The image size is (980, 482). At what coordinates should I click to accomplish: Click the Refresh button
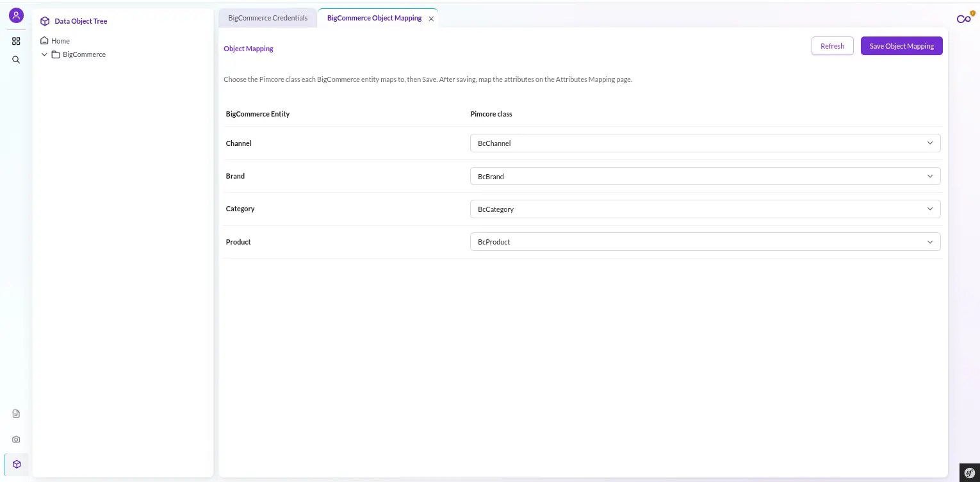click(x=832, y=46)
